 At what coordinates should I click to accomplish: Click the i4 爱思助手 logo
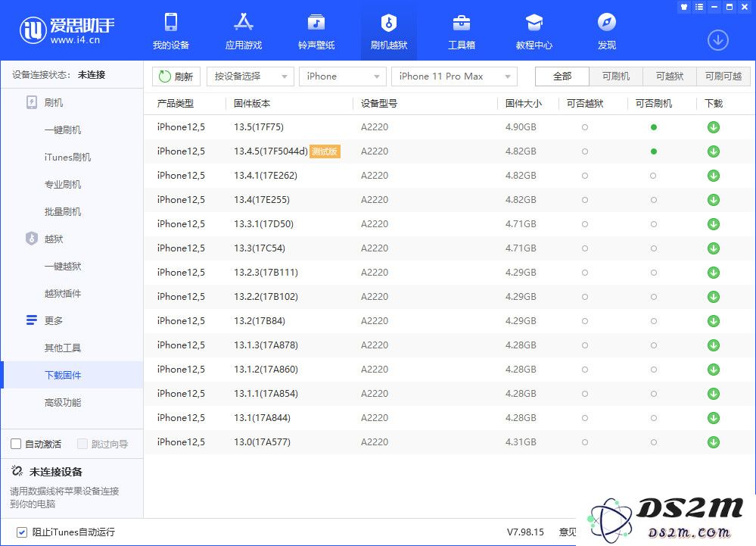tap(67, 30)
